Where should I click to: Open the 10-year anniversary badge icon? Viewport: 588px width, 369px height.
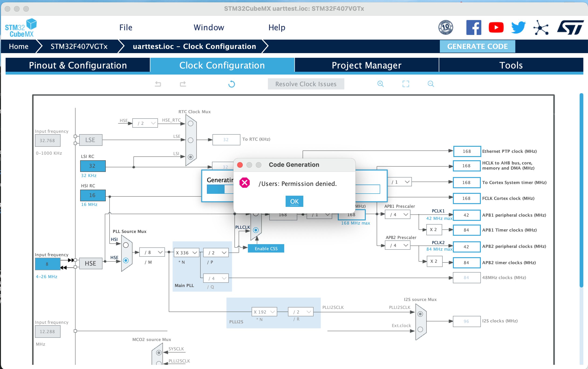click(x=445, y=27)
